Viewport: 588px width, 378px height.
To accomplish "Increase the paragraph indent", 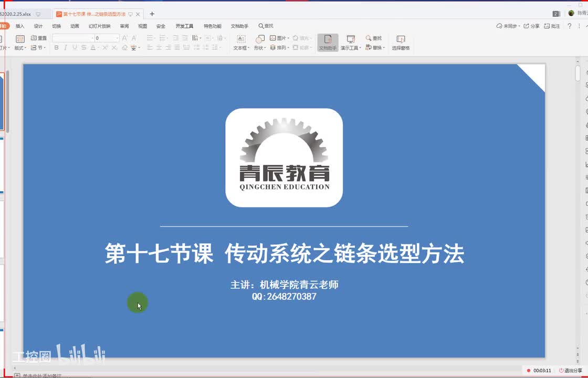I will pyautogui.click(x=185, y=38).
